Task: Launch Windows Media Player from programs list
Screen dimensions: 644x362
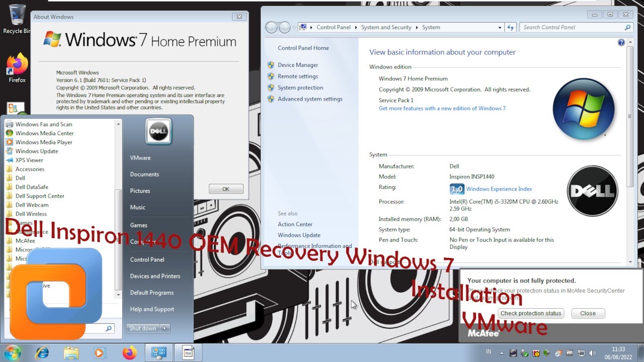Action: tap(44, 142)
